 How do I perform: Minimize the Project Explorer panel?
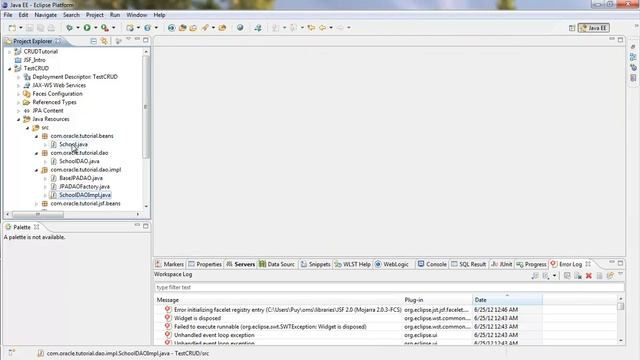137,40
